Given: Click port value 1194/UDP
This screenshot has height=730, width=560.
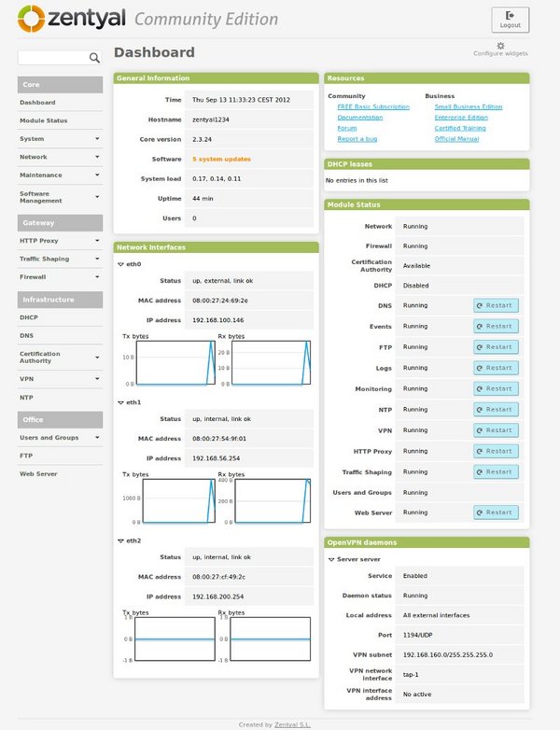Looking at the screenshot, I should (x=417, y=635).
